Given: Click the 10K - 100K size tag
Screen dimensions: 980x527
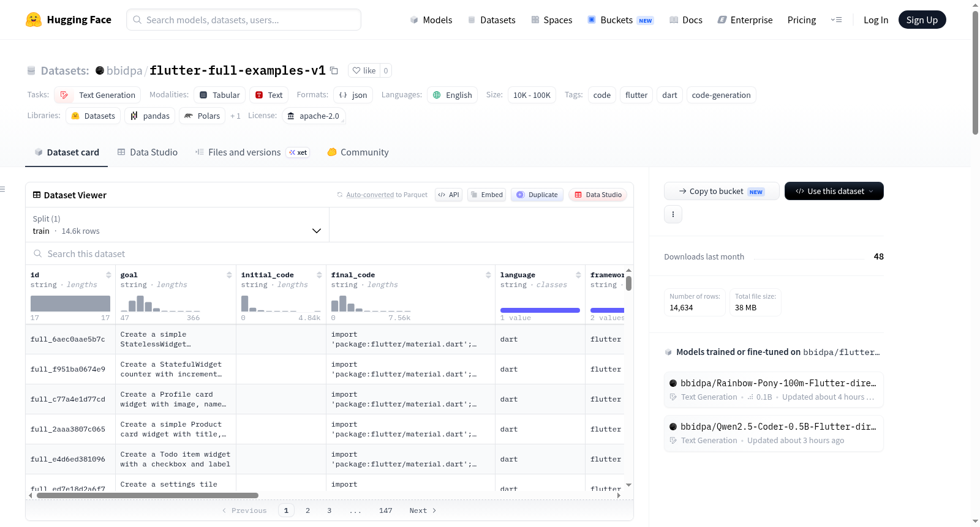Looking at the screenshot, I should coord(532,95).
